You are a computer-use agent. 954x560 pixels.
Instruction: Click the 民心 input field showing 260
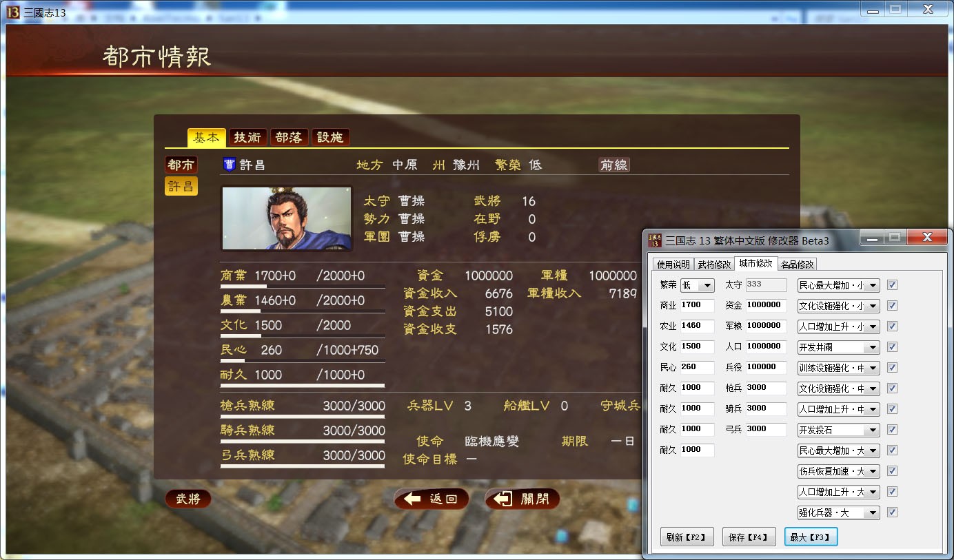697,367
